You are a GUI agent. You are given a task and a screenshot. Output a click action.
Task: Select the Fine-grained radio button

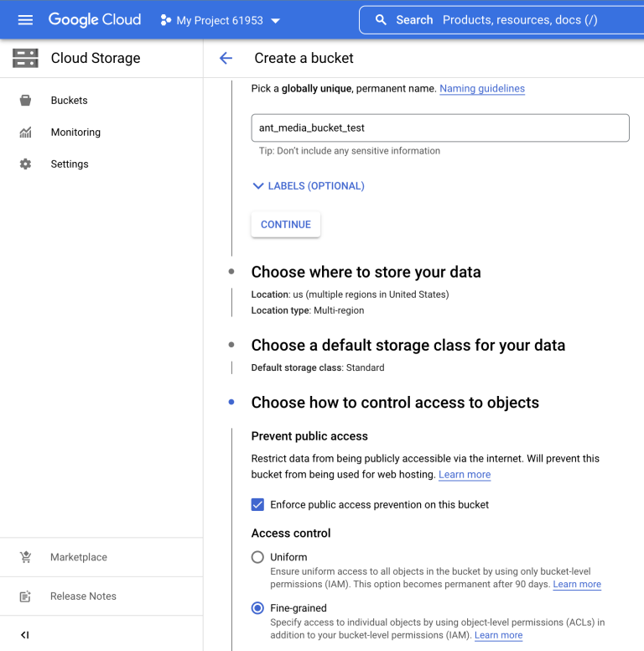click(257, 608)
